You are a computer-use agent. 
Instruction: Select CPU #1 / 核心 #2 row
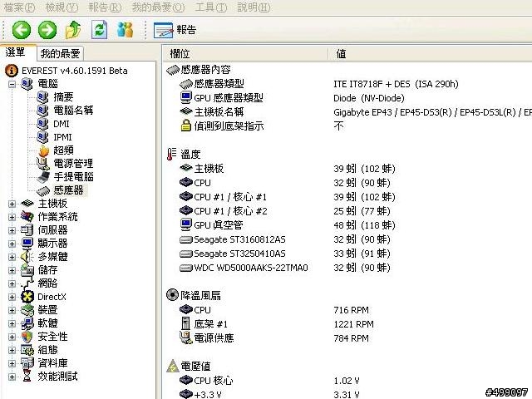pos(347,211)
